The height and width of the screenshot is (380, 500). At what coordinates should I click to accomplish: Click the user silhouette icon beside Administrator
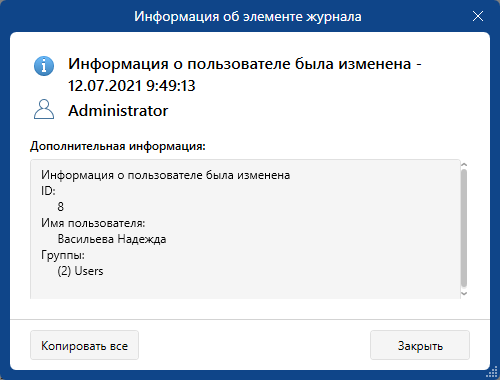44,109
